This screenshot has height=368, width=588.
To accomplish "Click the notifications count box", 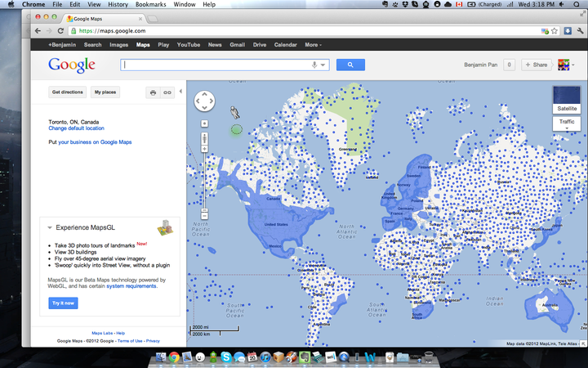I will [x=509, y=65].
